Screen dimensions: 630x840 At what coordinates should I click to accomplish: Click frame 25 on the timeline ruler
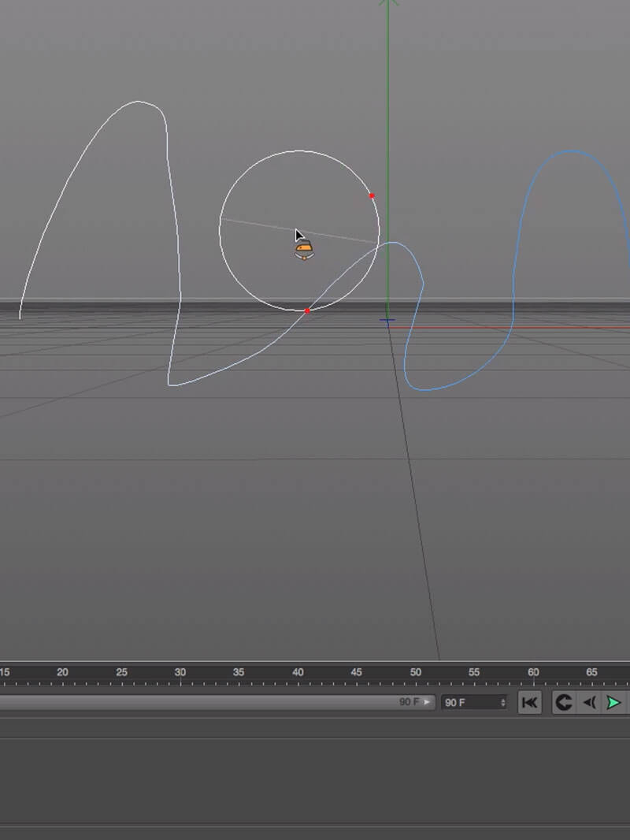click(121, 672)
